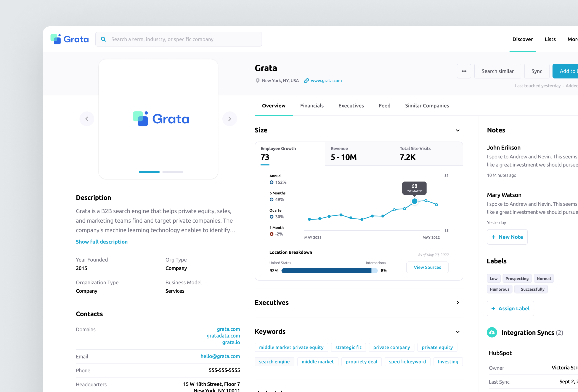Click the Assign Label button
This screenshot has width=578, height=392.
pos(510,309)
